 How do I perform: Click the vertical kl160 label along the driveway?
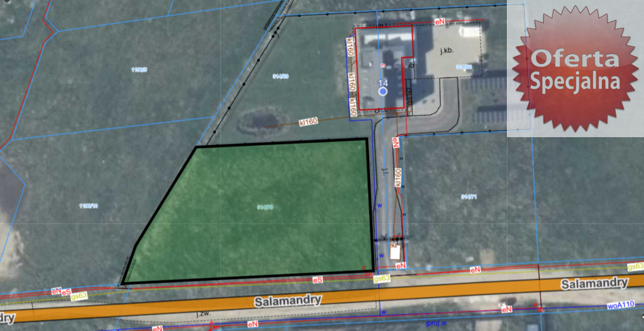tap(397, 177)
